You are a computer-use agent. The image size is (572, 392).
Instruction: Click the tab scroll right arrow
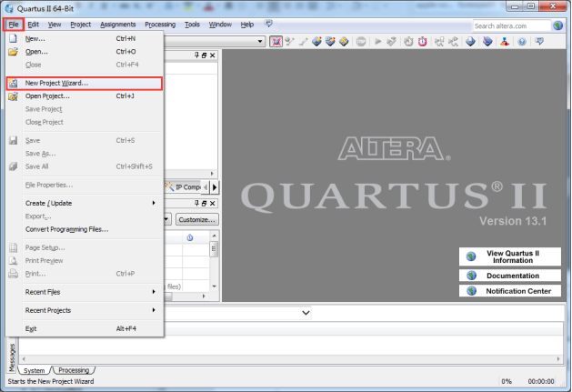pyautogui.click(x=215, y=187)
